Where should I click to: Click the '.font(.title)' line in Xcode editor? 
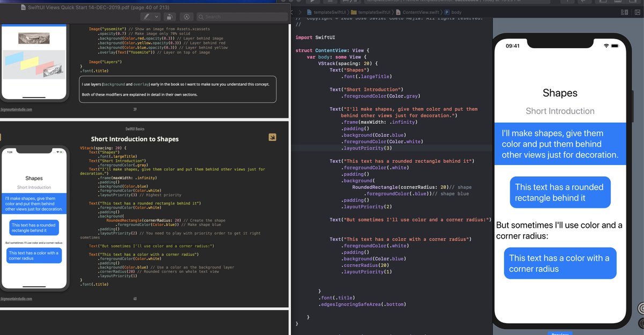pyautogui.click(x=336, y=297)
